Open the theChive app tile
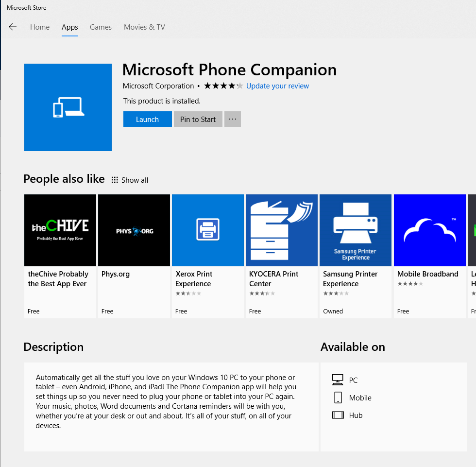The image size is (476, 467). point(60,230)
